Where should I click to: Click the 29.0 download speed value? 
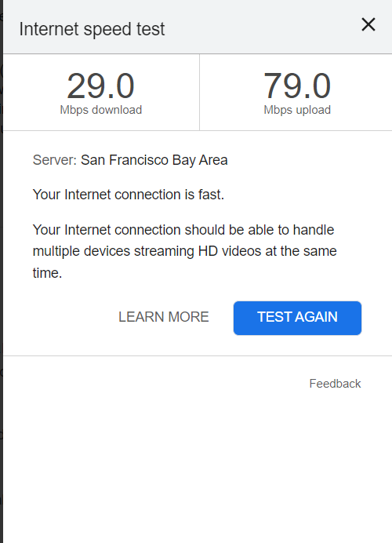(100, 86)
